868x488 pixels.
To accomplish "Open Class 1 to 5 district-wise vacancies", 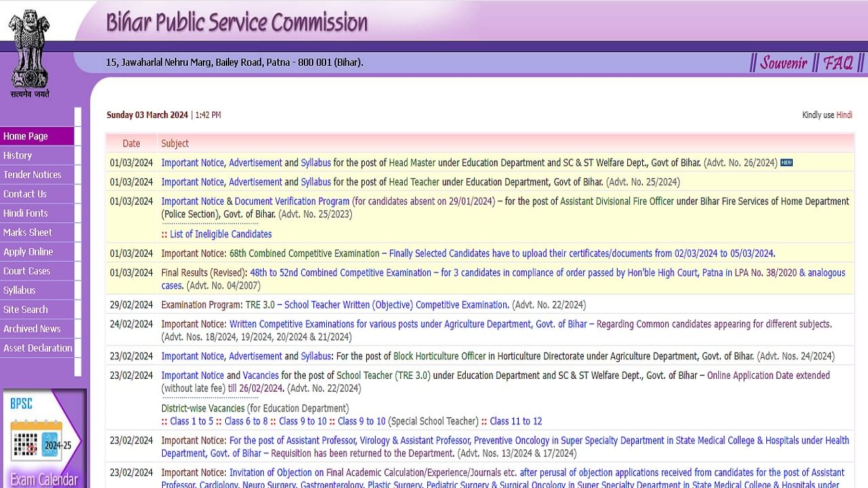I will (191, 422).
